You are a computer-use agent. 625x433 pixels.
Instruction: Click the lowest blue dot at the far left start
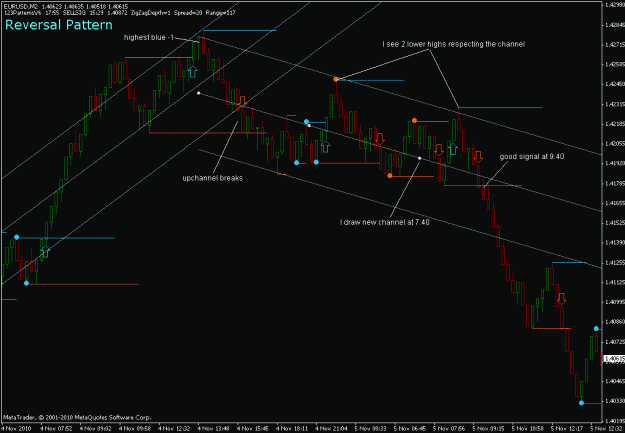pos(26,283)
